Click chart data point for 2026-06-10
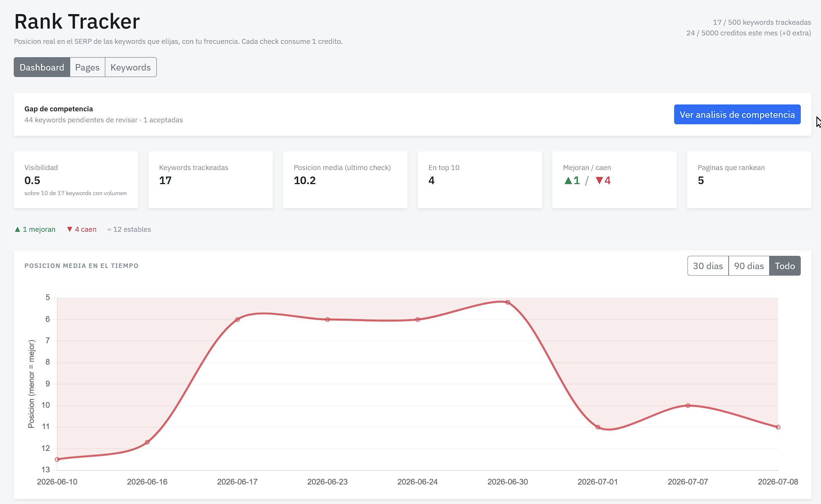This screenshot has height=504, width=821. (57, 459)
